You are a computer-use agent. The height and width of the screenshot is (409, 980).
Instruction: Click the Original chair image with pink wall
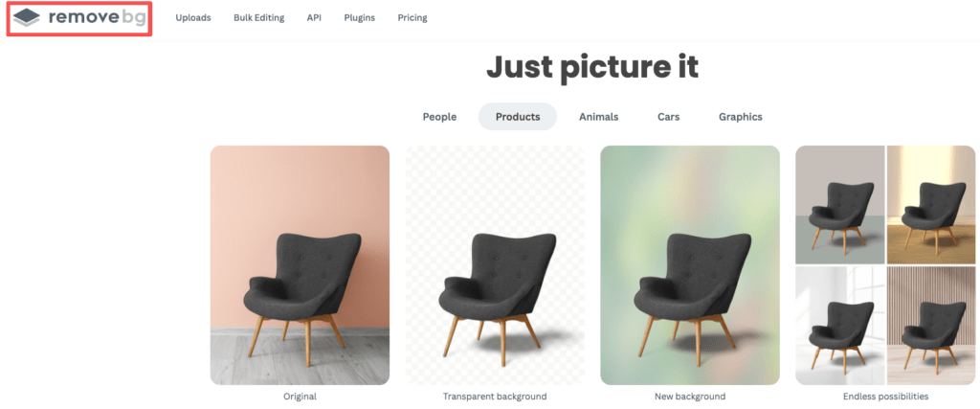coord(300,265)
